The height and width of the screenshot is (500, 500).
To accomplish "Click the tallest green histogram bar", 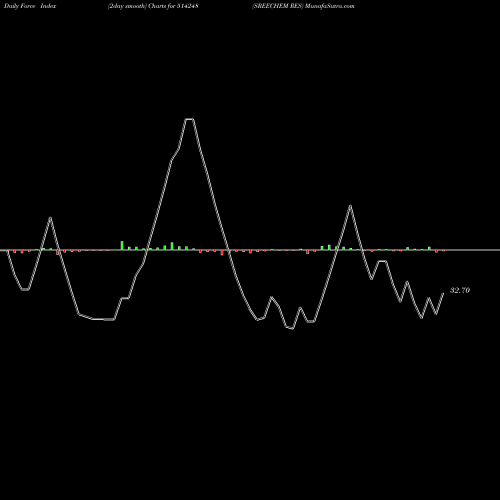I will click(122, 245).
